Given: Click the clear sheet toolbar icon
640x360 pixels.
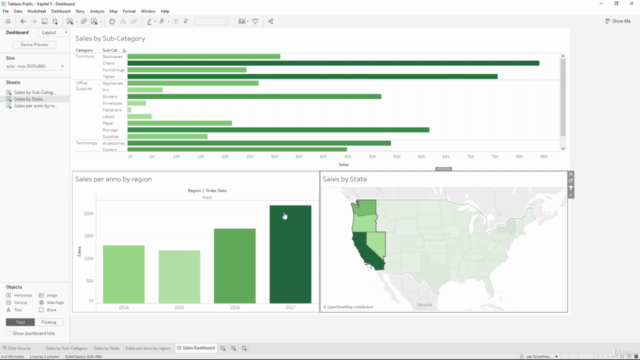Looking at the screenshot, I should [x=94, y=21].
